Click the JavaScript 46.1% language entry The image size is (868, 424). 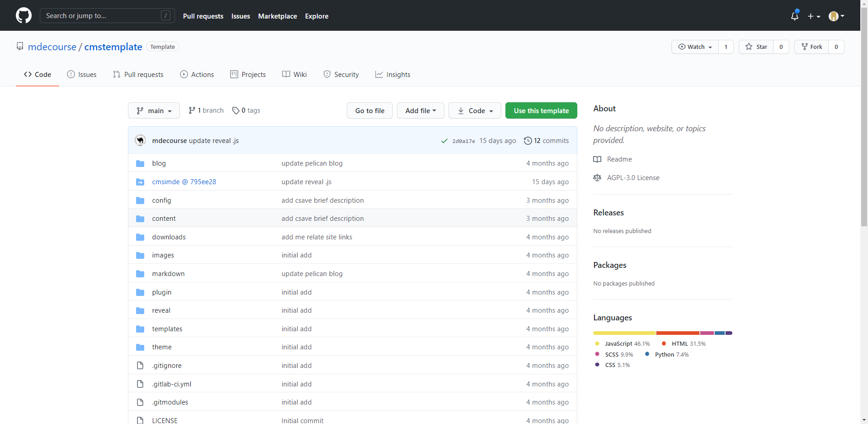623,344
